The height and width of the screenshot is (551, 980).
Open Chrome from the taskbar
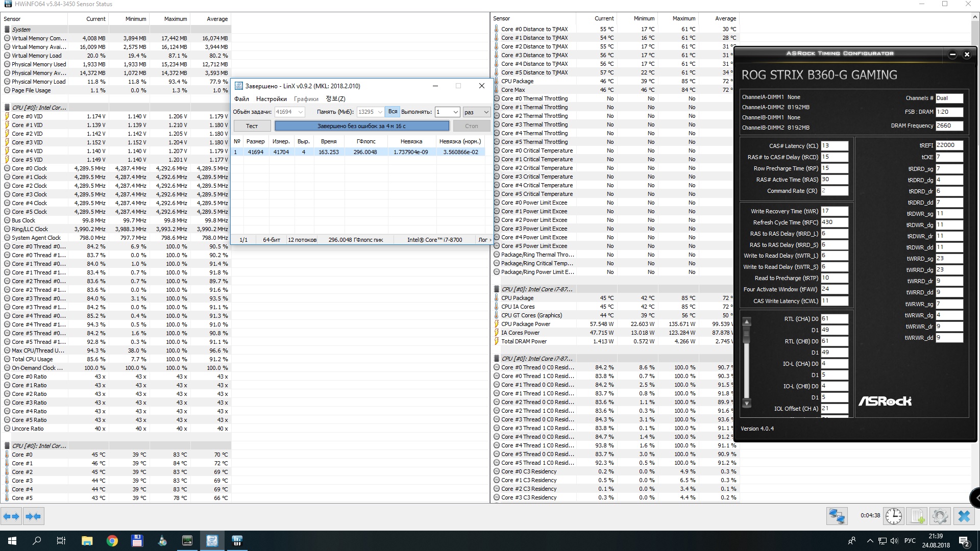tap(112, 541)
